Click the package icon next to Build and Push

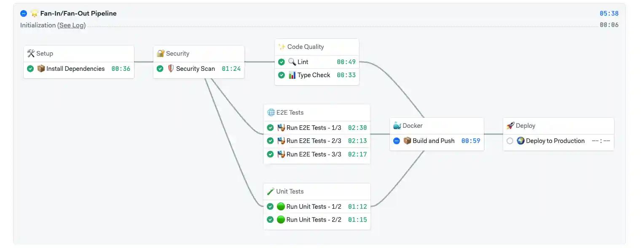(x=408, y=140)
